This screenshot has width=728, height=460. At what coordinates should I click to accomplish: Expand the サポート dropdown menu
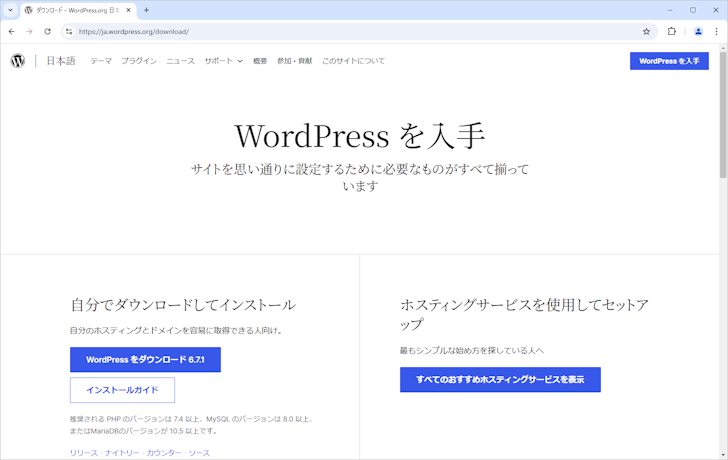point(223,61)
